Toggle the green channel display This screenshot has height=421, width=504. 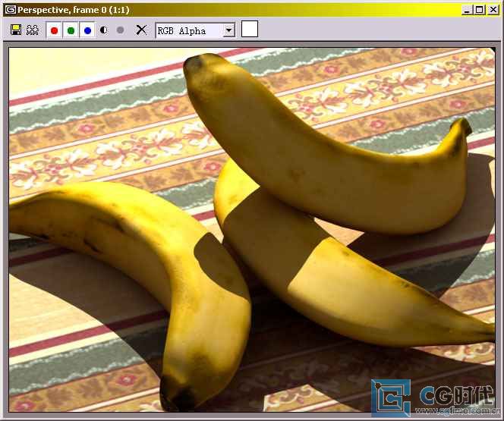71,30
